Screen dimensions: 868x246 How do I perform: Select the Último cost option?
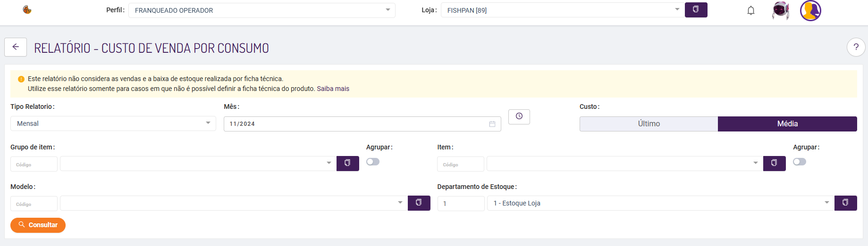pyautogui.click(x=649, y=124)
